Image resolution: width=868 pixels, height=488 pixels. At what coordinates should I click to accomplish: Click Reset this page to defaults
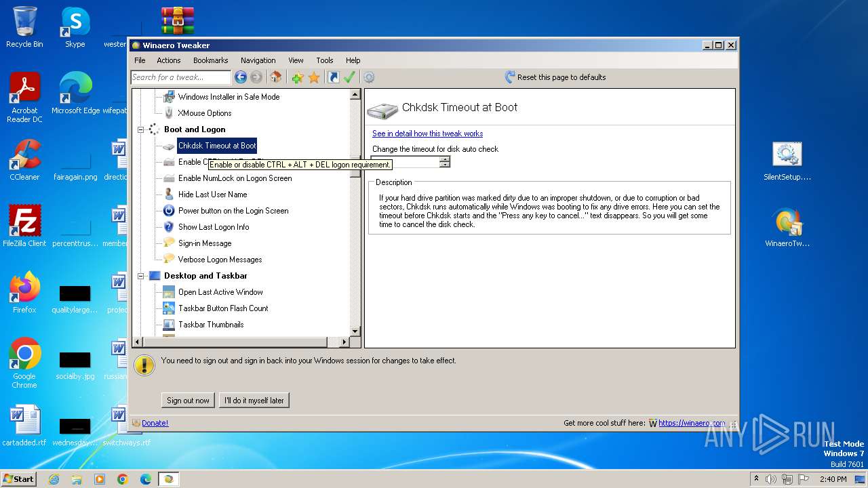pos(555,77)
